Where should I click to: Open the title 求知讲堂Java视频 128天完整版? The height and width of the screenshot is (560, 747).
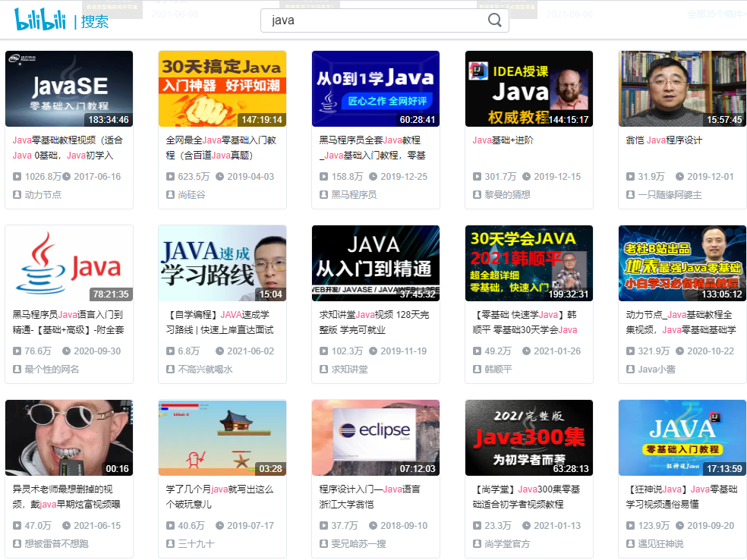click(x=374, y=322)
